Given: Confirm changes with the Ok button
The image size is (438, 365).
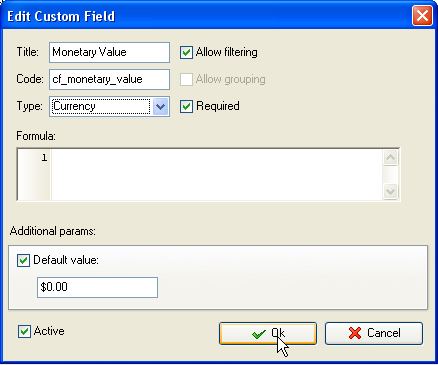Looking at the screenshot, I should pos(268,333).
